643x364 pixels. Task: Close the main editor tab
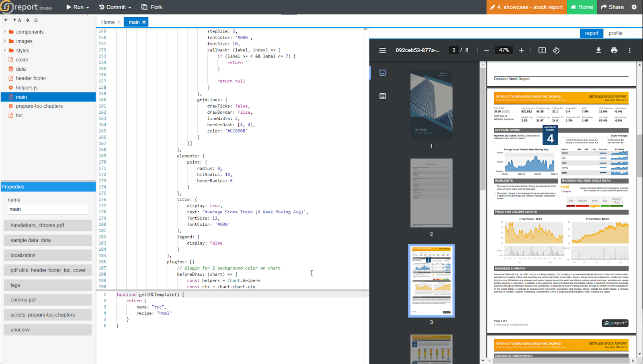[x=144, y=22]
